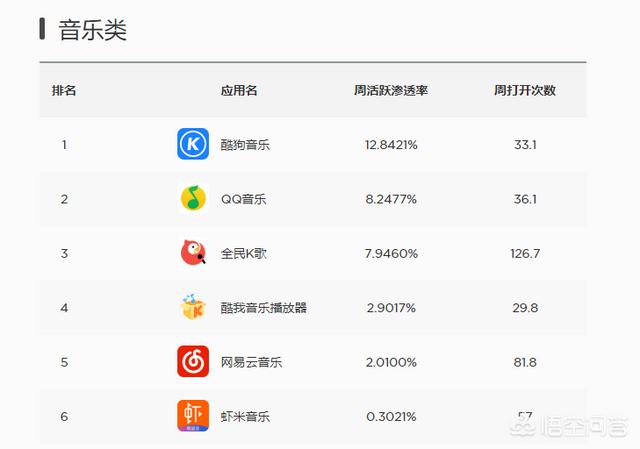Click the app name 全民K歌
This screenshot has width=640, height=449.
244,253
